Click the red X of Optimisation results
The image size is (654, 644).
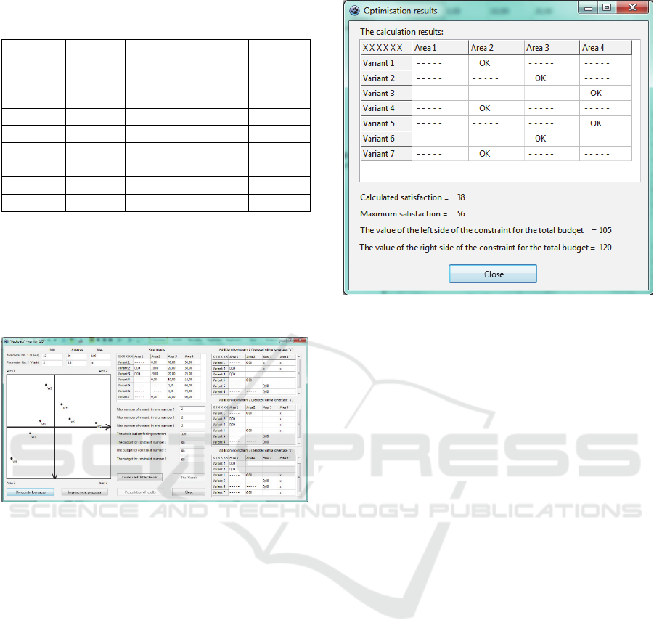click(631, 9)
